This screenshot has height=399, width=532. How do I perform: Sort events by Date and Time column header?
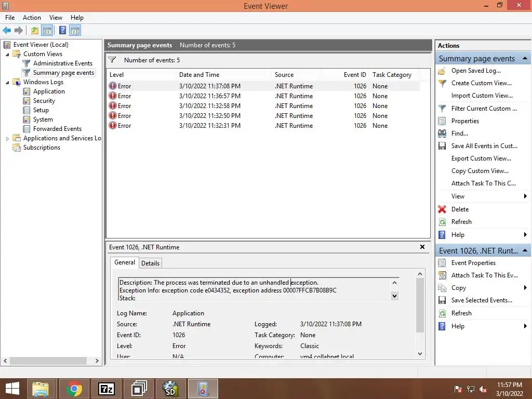click(x=224, y=75)
